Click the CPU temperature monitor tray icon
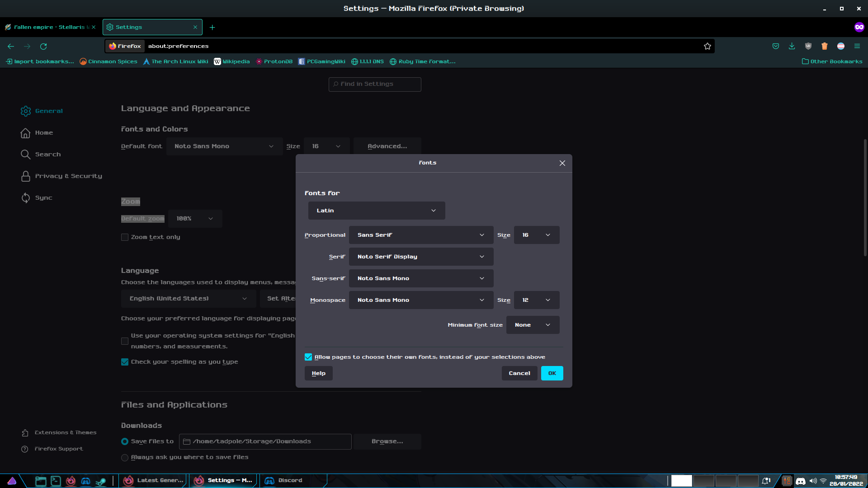Screen dimensions: 868x488 pos(787,481)
